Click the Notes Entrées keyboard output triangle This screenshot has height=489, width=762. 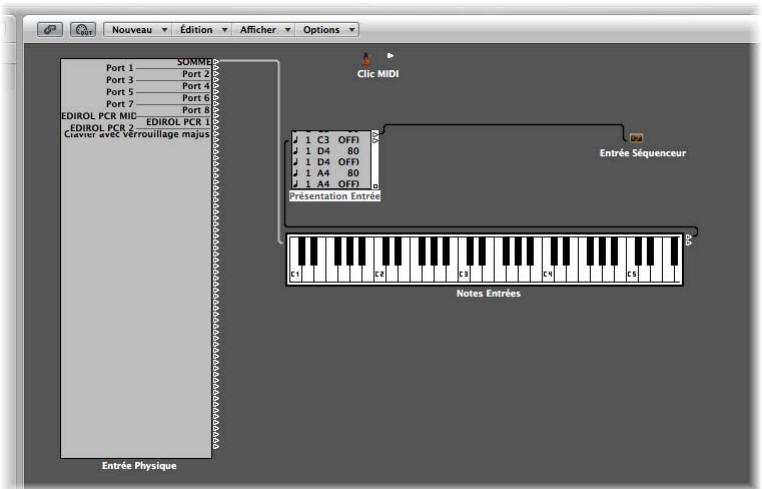click(688, 237)
